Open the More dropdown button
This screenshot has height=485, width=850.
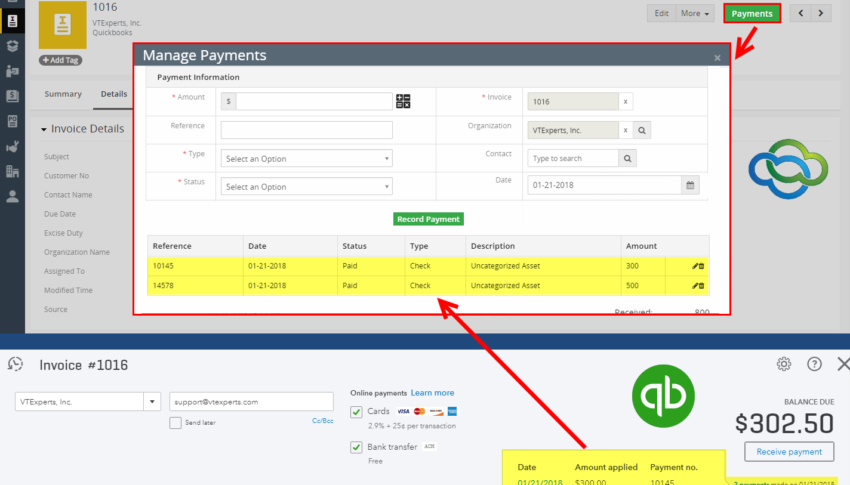pos(695,14)
